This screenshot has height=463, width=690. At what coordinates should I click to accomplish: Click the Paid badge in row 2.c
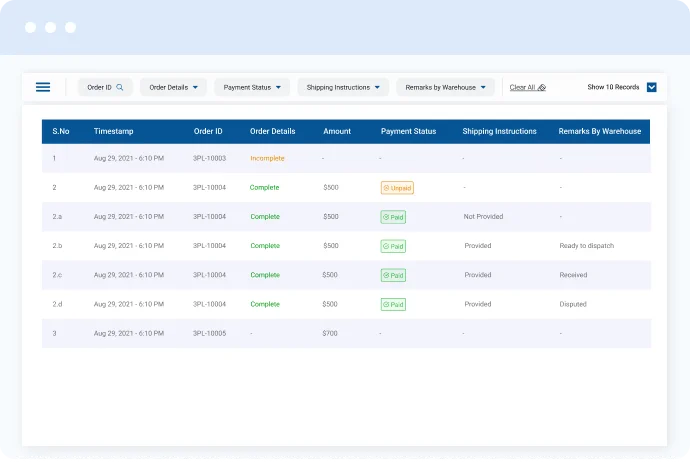393,275
